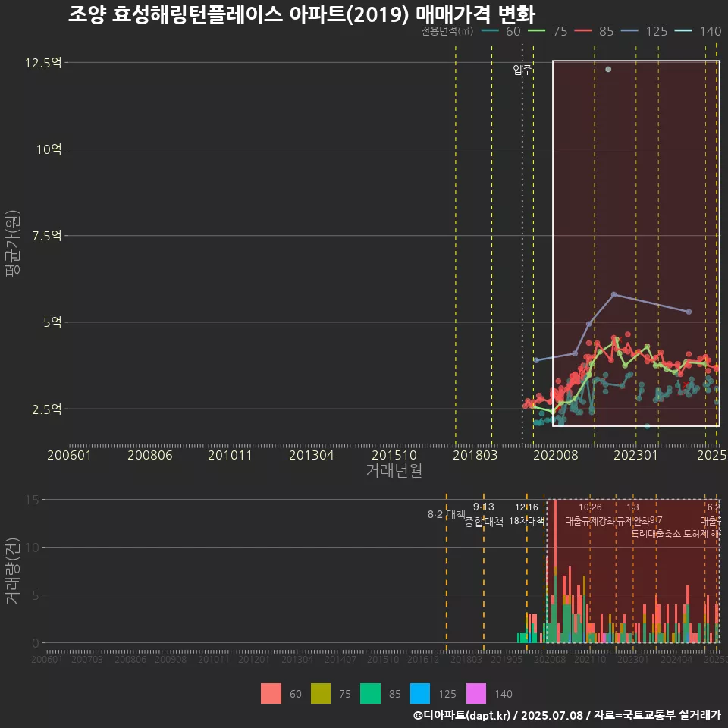The width and height of the screenshot is (728, 728).
Task: Select the magenta 140 swatch in bottom legend
Action: [x=476, y=694]
